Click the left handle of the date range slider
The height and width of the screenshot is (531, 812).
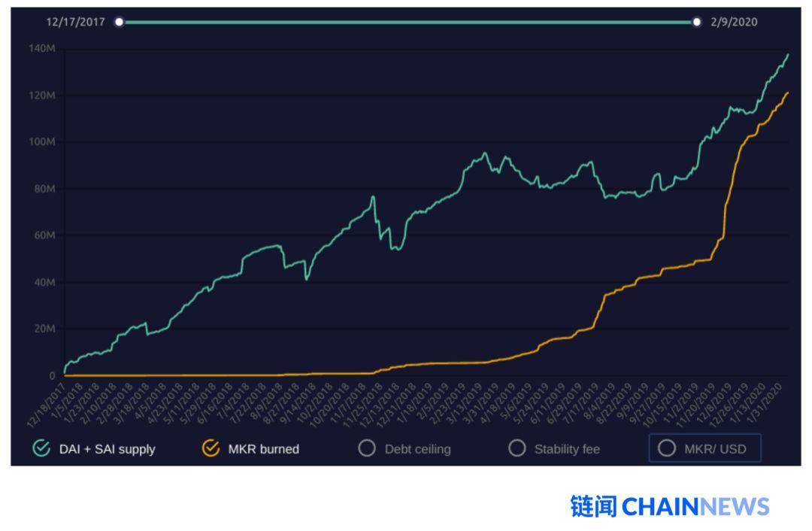pyautogui.click(x=119, y=22)
